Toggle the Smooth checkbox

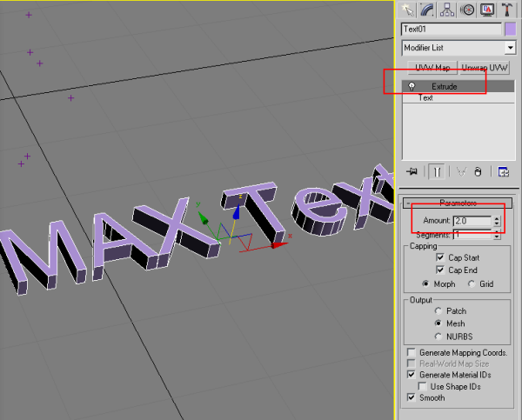tap(412, 397)
